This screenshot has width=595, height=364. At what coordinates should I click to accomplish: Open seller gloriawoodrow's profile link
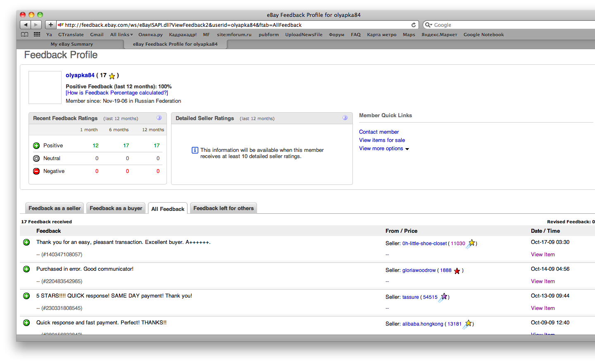(x=419, y=270)
